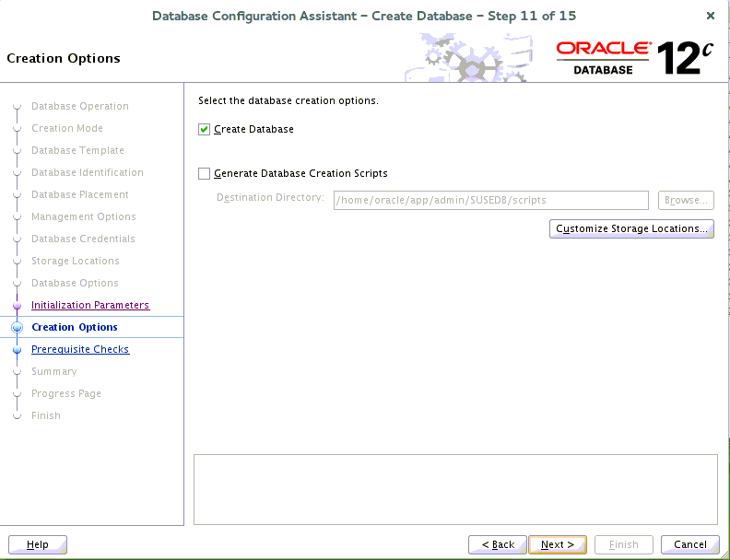
Task: Click the Summary step in sidebar
Action: click(53, 371)
